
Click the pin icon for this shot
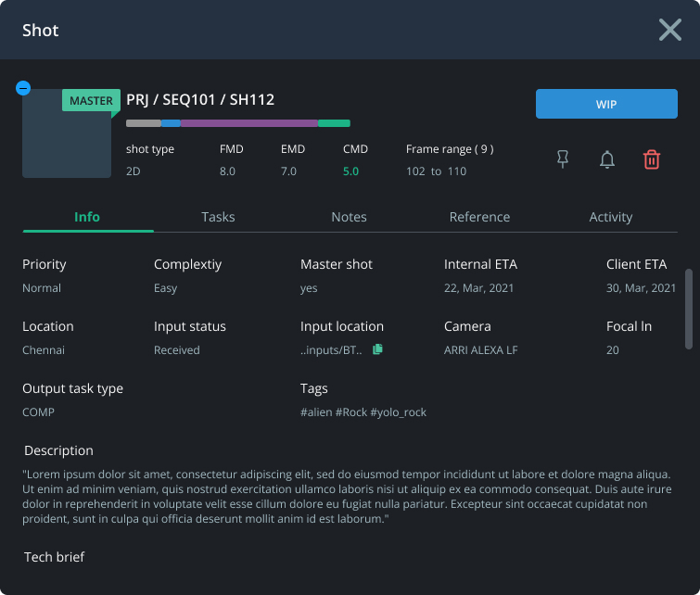563,158
